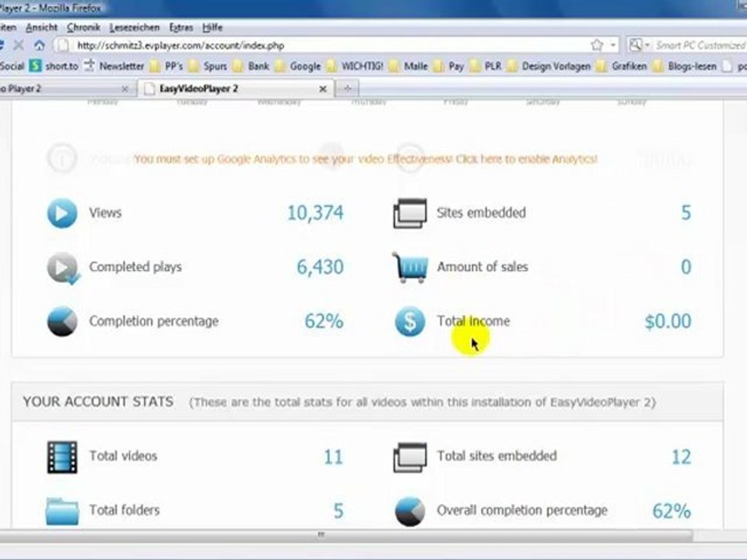Click the Amount of sales cart icon
Image resolution: width=747 pixels, height=560 pixels.
tap(410, 268)
